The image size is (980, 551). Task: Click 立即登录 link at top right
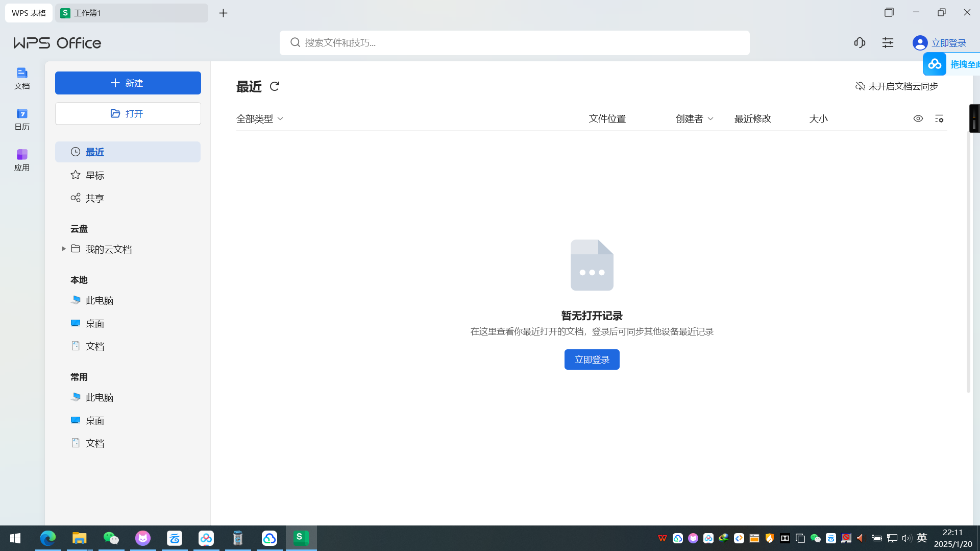949,43
